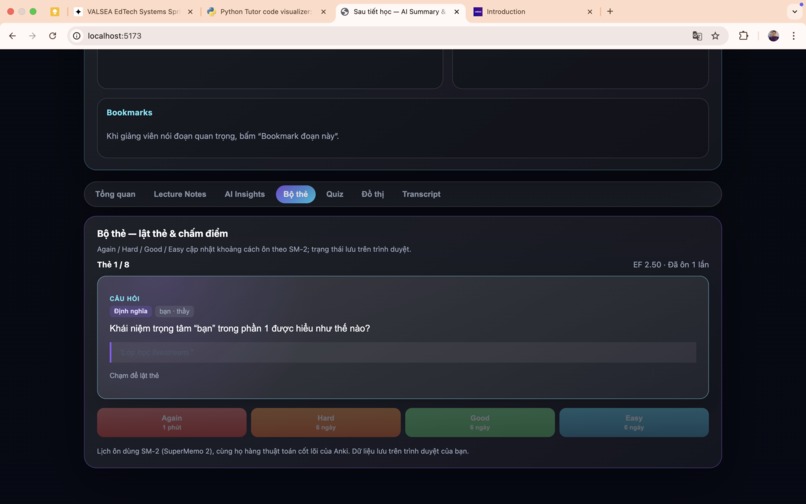This screenshot has width=806, height=504.
Task: Click the SM-2 SuperMemo footer note
Action: (x=283, y=451)
